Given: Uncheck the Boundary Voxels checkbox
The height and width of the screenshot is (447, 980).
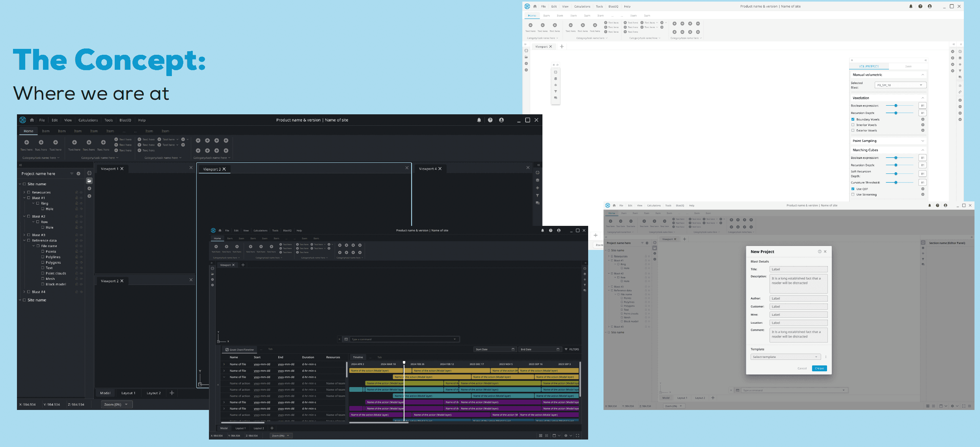Looking at the screenshot, I should point(853,119).
